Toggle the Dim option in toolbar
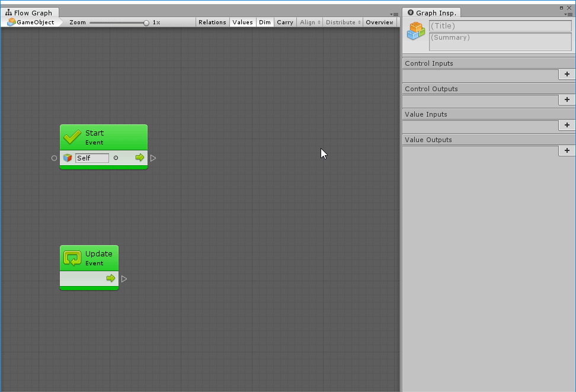 (x=264, y=23)
